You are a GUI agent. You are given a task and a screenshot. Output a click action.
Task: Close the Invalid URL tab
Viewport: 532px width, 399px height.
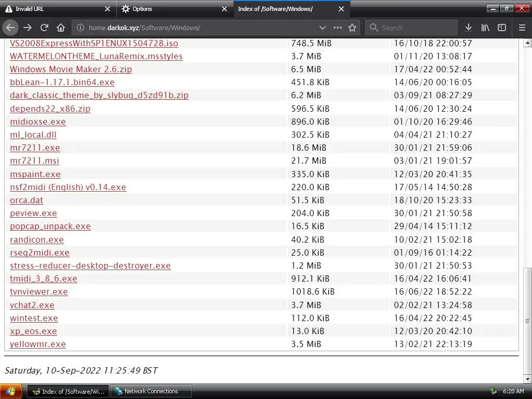pos(108,9)
